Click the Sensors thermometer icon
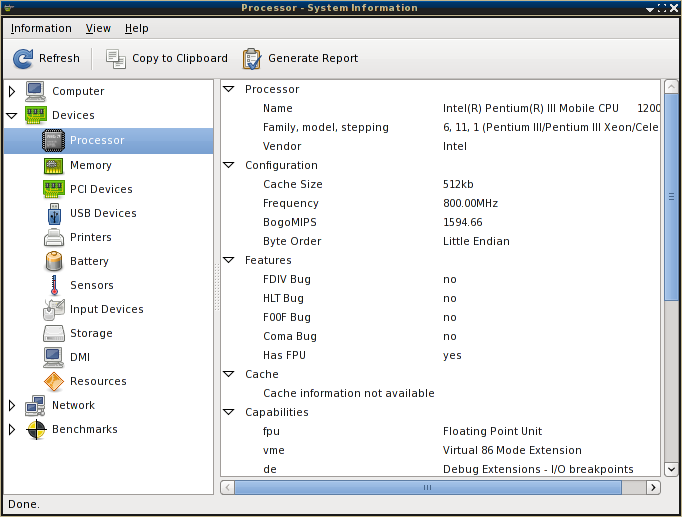The width and height of the screenshot is (682, 517). point(54,285)
